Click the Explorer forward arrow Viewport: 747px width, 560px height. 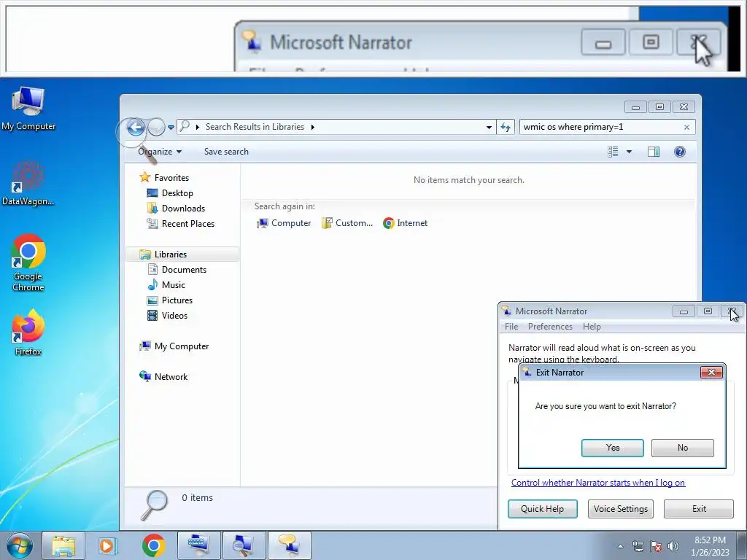[x=156, y=127]
